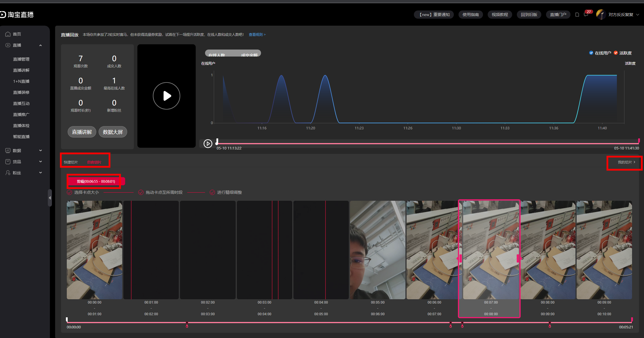
Task: Click the 淘宝直播 logo
Action: [17, 15]
